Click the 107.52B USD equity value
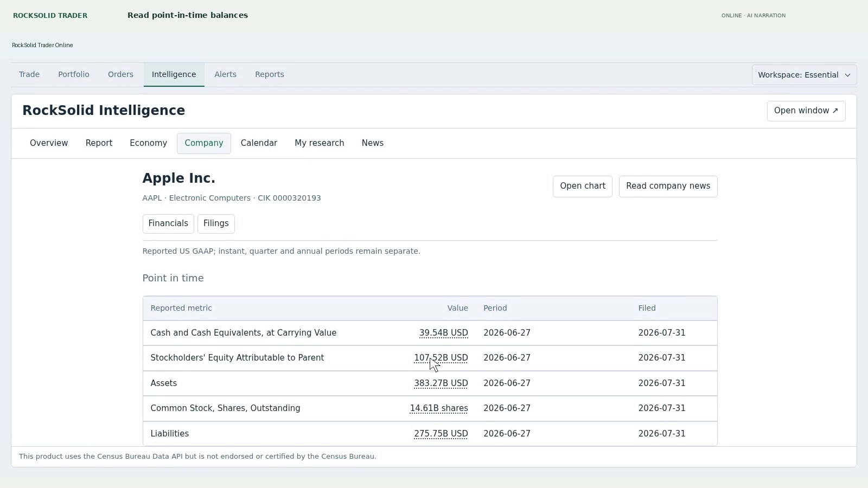This screenshot has height=488, width=868. [441, 358]
